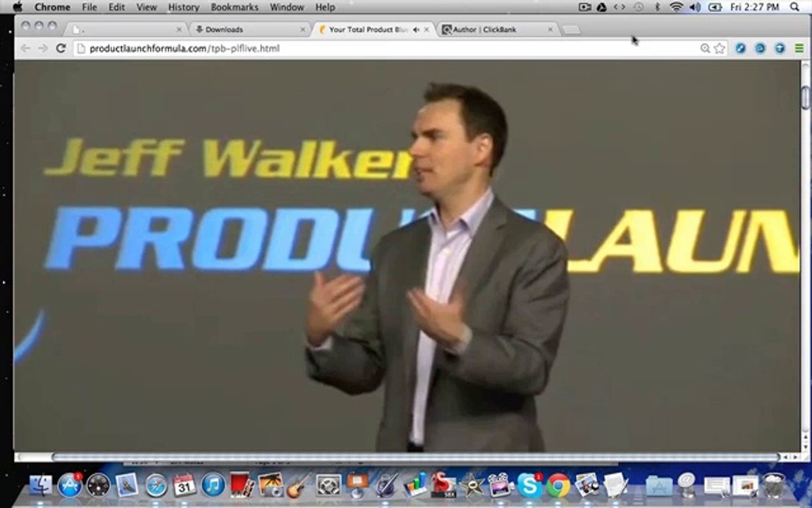The height and width of the screenshot is (508, 812).
Task: Launch iTunes from the Dock
Action: [213, 485]
